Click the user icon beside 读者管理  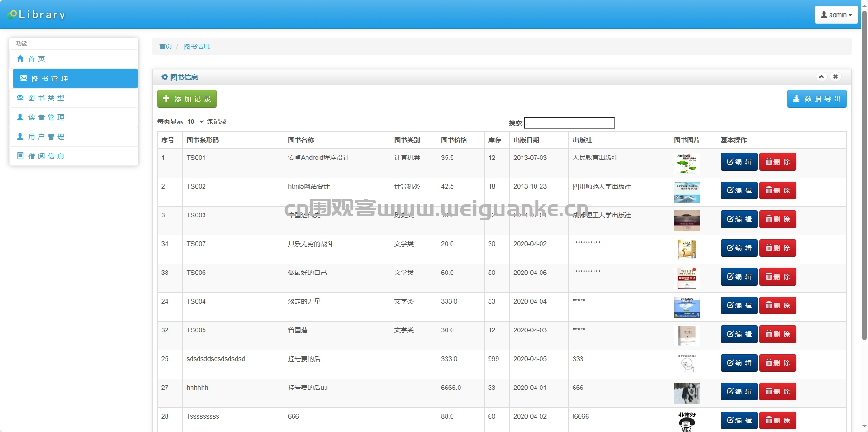pyautogui.click(x=20, y=117)
